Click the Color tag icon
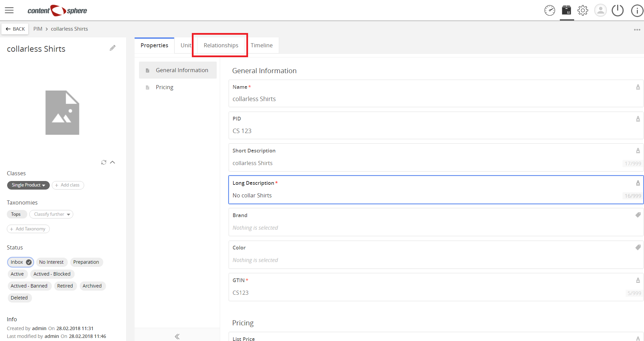The width and height of the screenshot is (644, 341). pyautogui.click(x=638, y=247)
